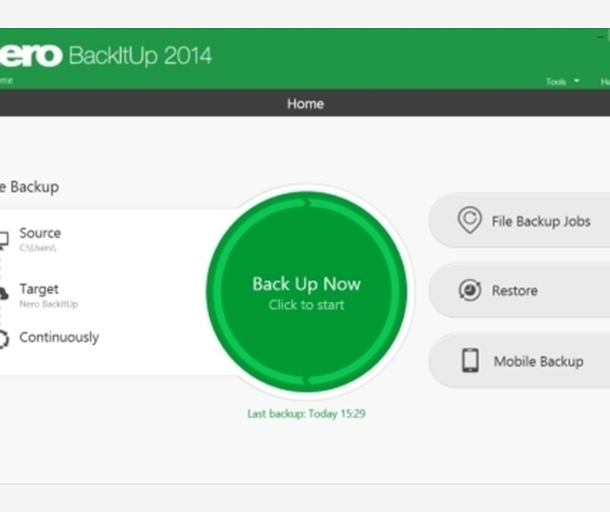
Task: Click the Target cloud icon
Action: 3,293
